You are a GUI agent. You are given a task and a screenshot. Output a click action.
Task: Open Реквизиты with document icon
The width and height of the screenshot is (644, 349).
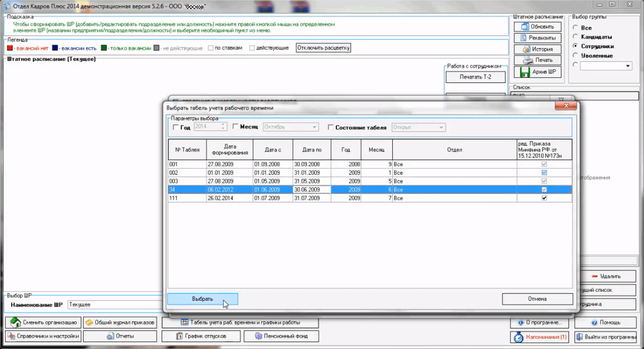tap(538, 38)
